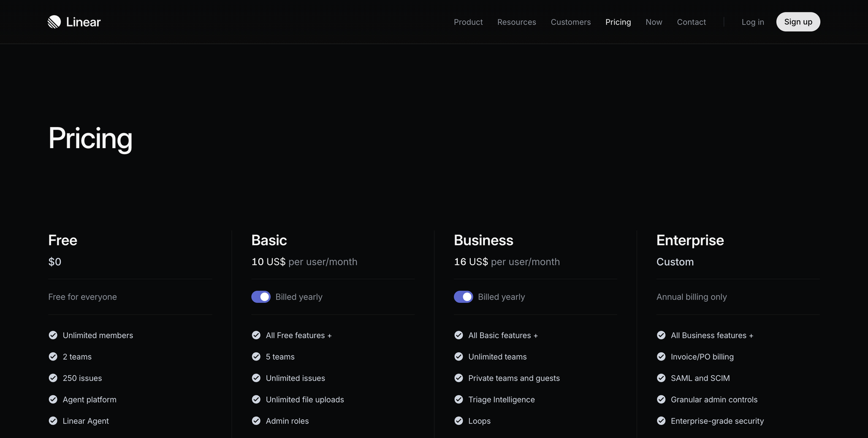Click the checkmark icon beside SAML and SCIM

coord(661,378)
